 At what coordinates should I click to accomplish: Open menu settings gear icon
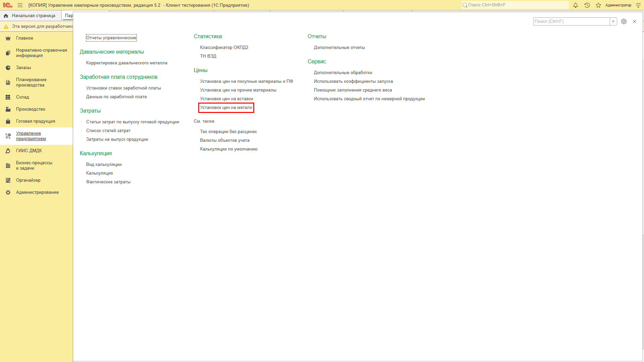point(624,21)
